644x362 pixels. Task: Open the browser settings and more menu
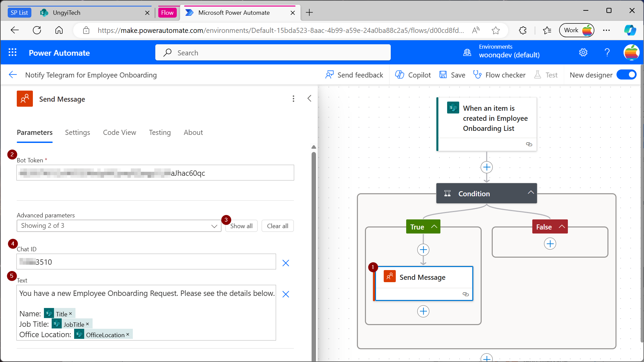pos(606,30)
